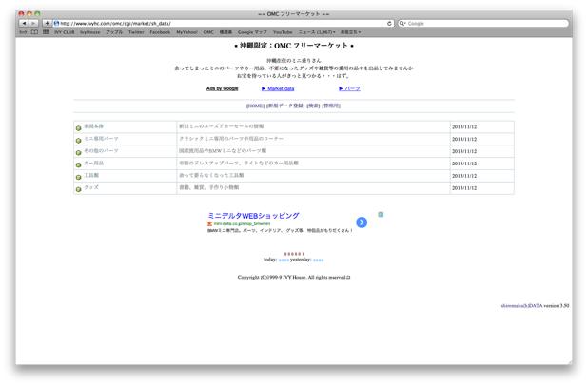
Task: Open the MyYahoo! bookmark
Action: click(x=186, y=32)
